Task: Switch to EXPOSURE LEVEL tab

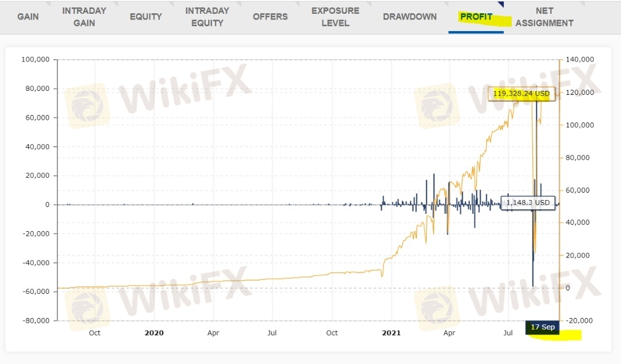Action: tap(335, 17)
